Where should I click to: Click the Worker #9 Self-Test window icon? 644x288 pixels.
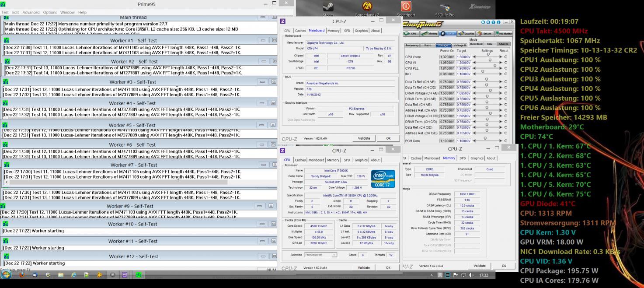3,206
